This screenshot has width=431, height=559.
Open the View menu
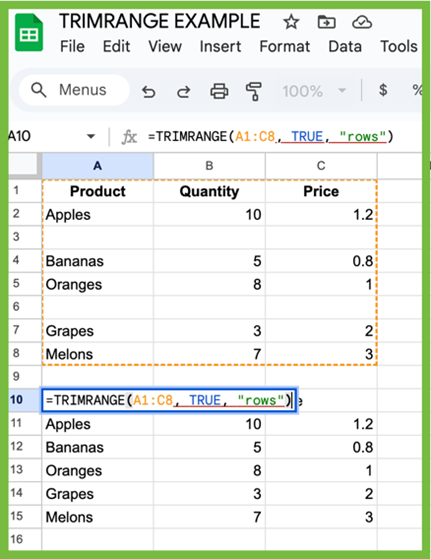pos(165,46)
